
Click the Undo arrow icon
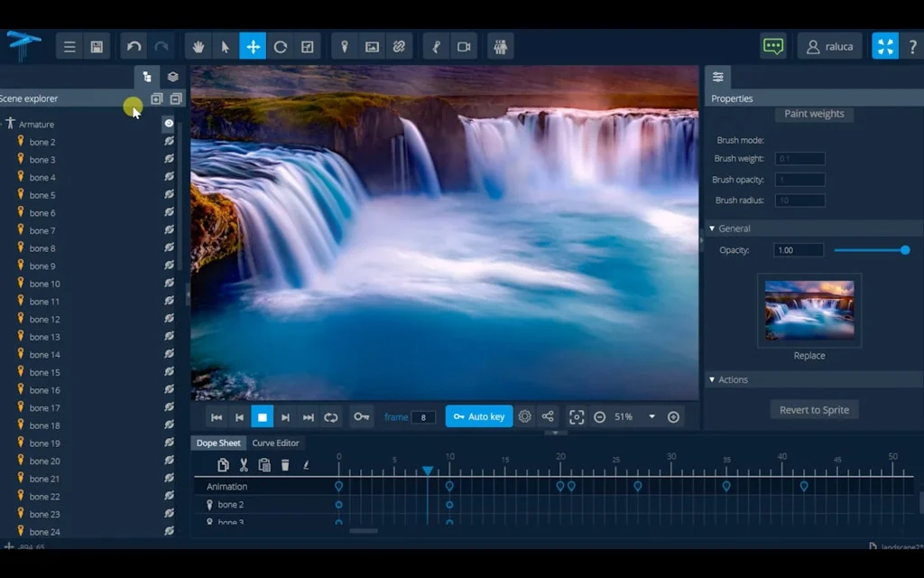(134, 47)
